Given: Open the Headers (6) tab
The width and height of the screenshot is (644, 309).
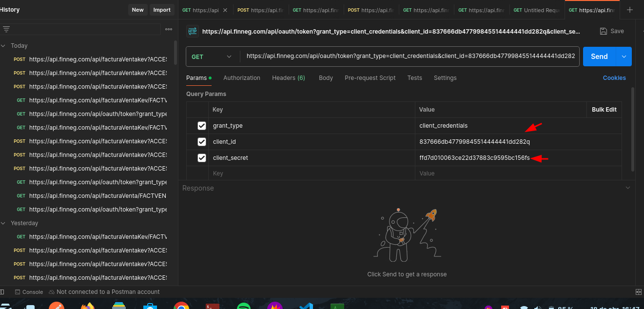Looking at the screenshot, I should click(x=288, y=78).
